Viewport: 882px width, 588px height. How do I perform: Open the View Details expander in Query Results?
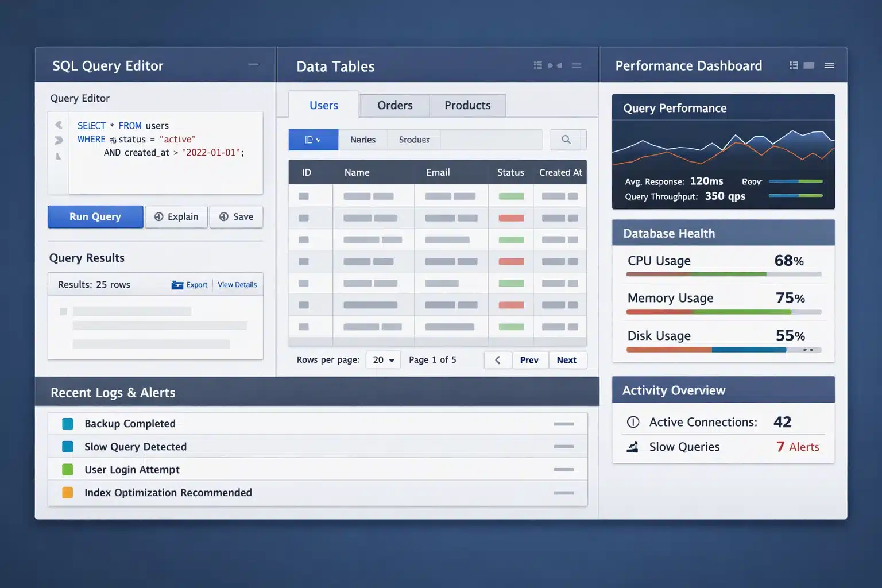[237, 284]
